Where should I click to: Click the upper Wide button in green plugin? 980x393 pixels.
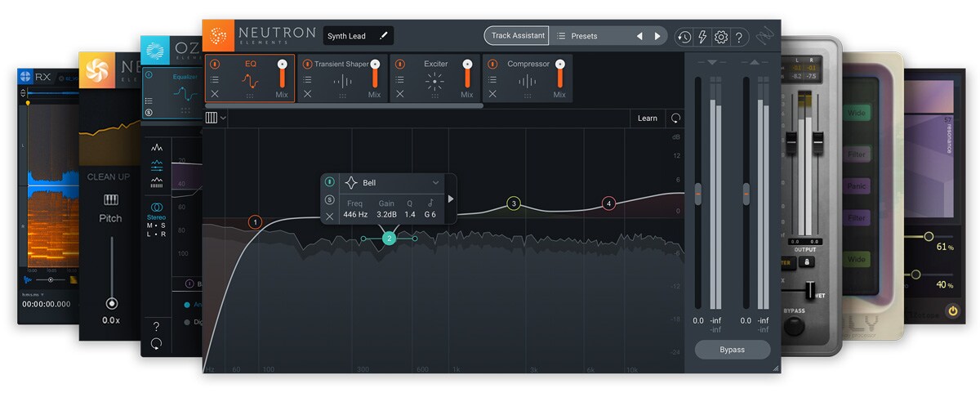[857, 113]
